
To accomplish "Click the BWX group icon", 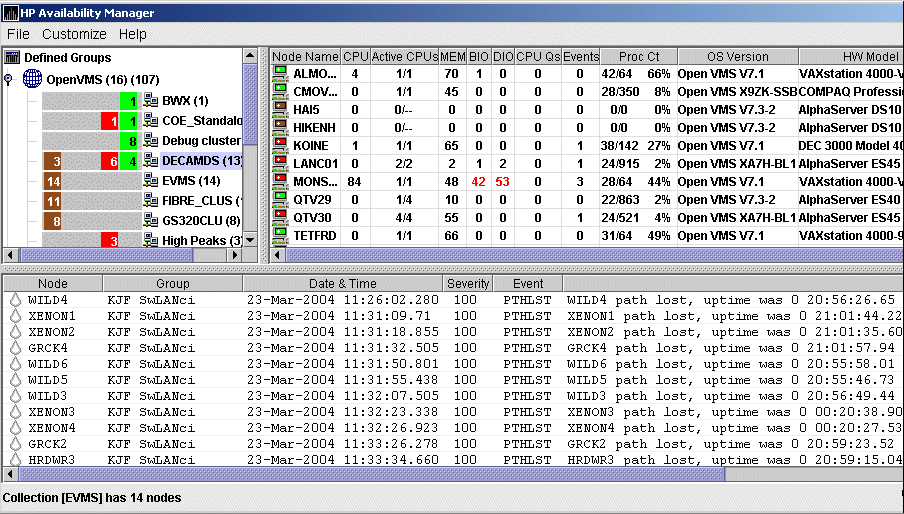I will (x=150, y=101).
